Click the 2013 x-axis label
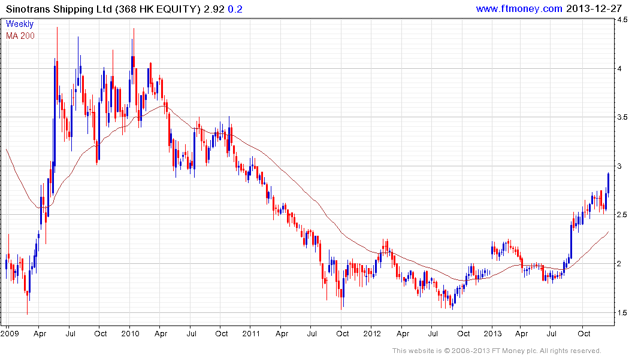Screen dimensions: 644x359 (492, 333)
